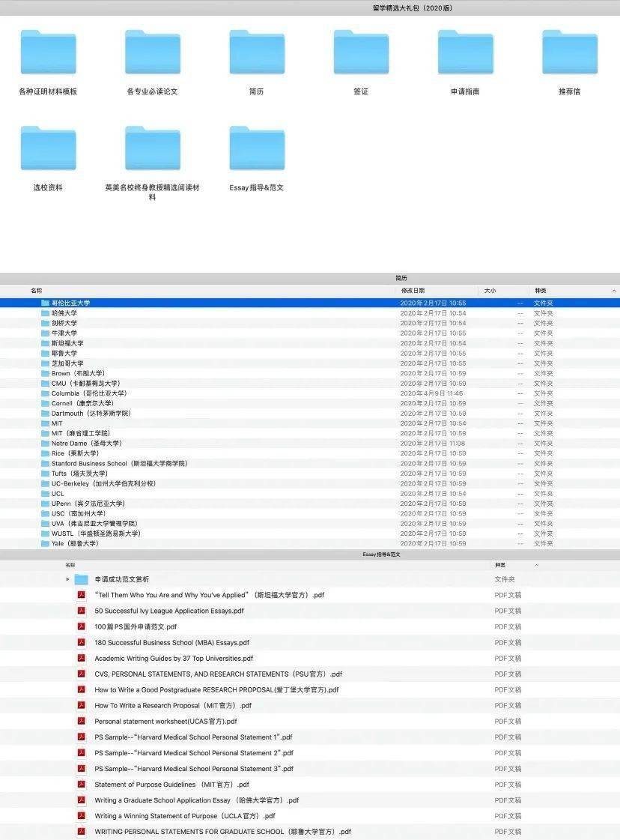Select the 推荐信 folder icon
Image resolution: width=620 pixels, height=840 pixels.
[x=570, y=52]
